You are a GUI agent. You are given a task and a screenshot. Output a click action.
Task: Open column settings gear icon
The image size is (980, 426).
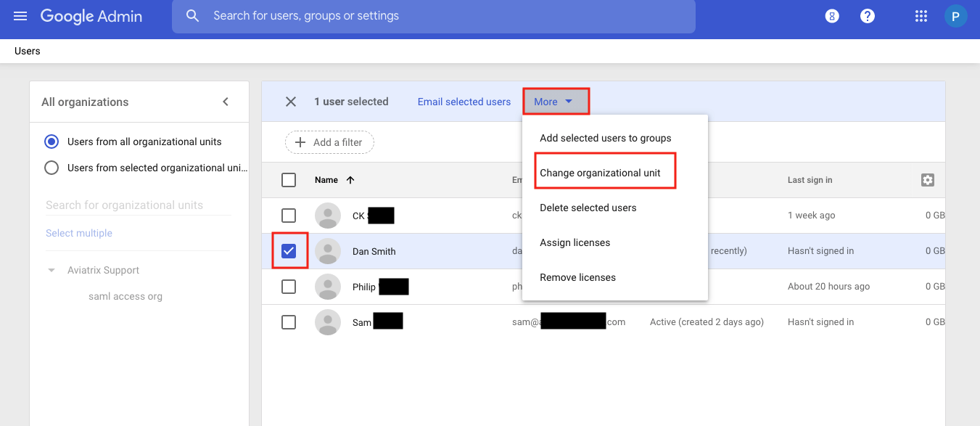(927, 180)
